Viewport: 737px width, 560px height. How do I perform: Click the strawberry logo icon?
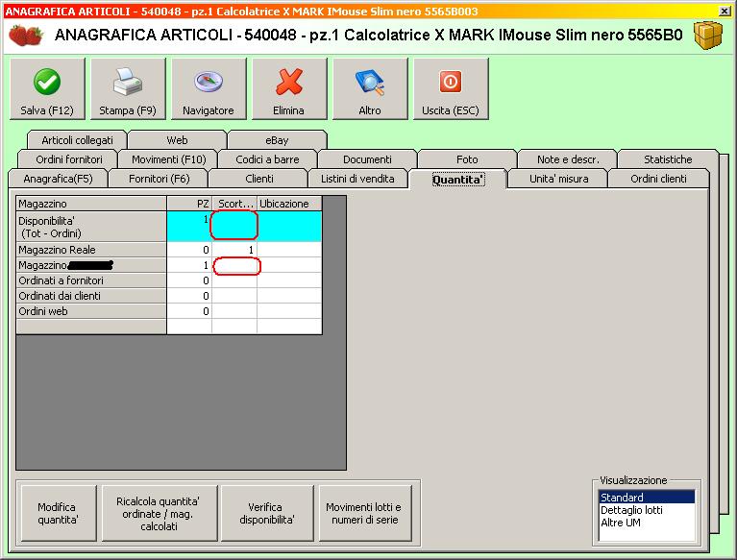[x=26, y=36]
